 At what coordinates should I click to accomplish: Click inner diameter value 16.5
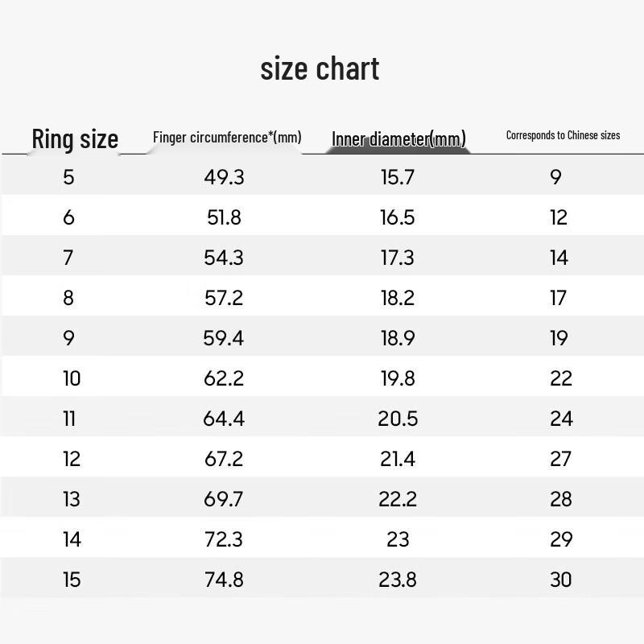(x=398, y=217)
